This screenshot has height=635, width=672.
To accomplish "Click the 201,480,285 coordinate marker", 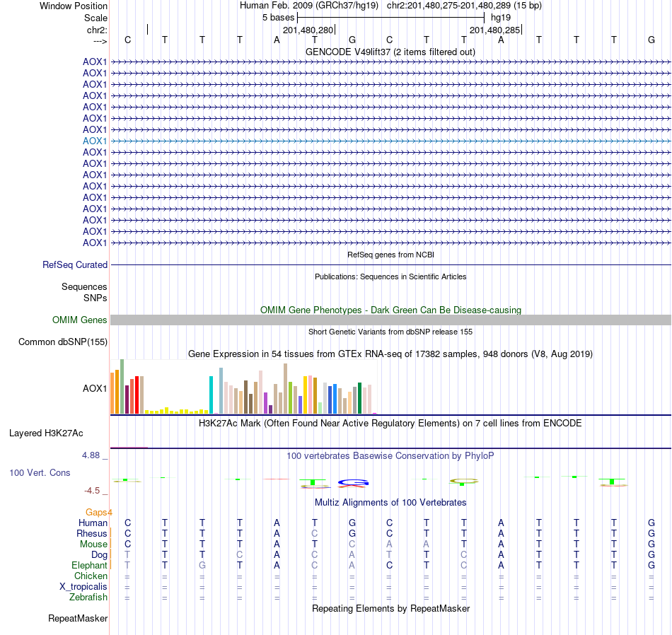I will click(x=495, y=30).
